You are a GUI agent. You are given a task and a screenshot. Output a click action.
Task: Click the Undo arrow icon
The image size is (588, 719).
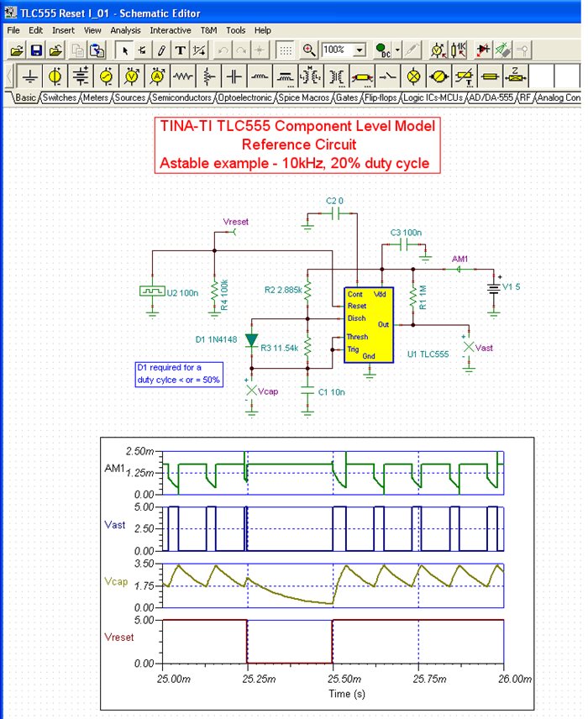coord(223,50)
